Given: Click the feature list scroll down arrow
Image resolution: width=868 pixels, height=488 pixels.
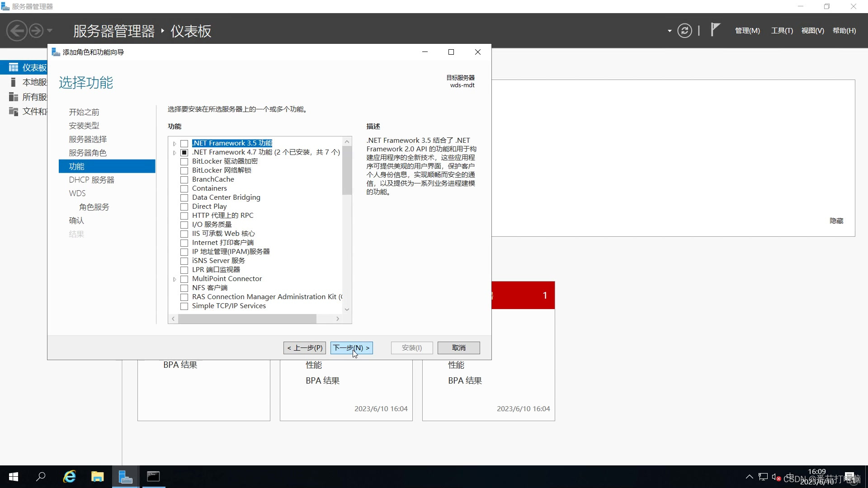Looking at the screenshot, I should [347, 310].
